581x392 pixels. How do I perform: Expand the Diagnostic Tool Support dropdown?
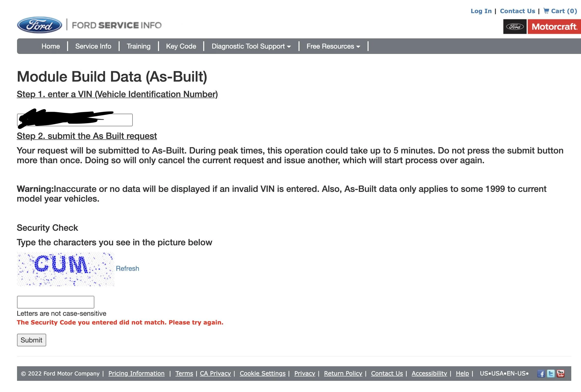click(x=251, y=46)
